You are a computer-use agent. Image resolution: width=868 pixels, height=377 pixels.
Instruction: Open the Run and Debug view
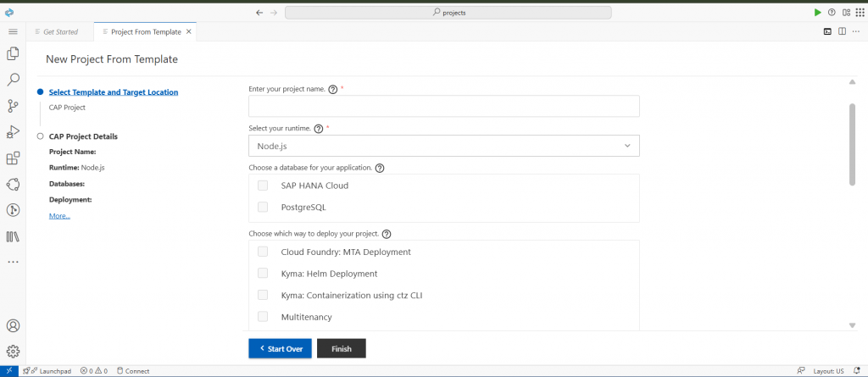coord(13,132)
